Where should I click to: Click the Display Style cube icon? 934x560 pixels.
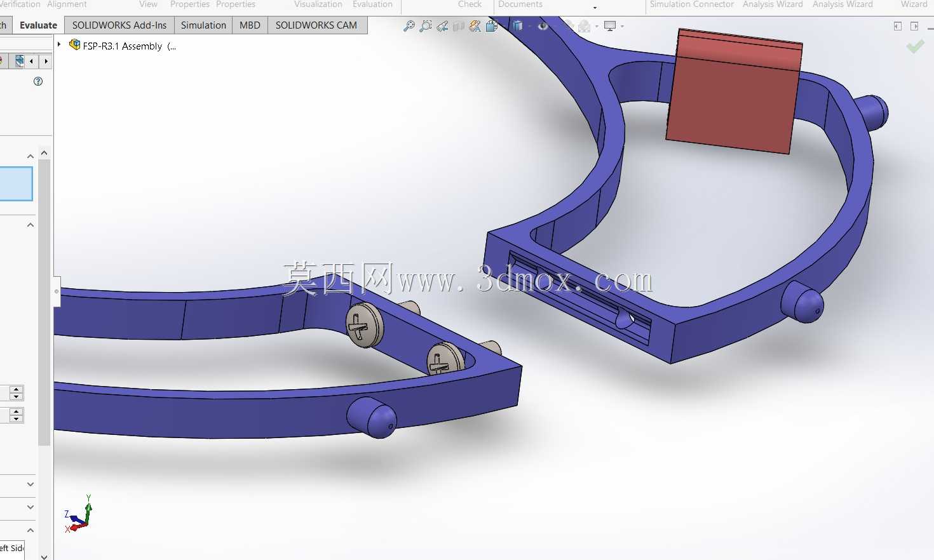[x=518, y=26]
